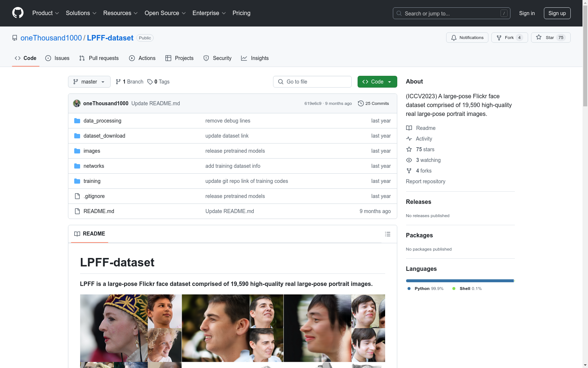Screen dimensions: 588x368
Task: Fork the repository
Action: point(509,38)
